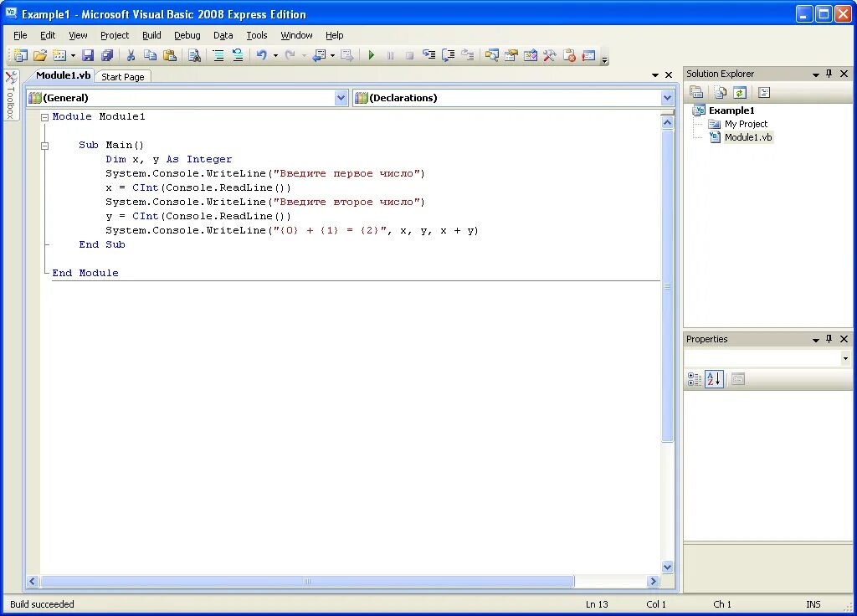Open the Edit menu
Screen dimensions: 857x616
click(x=48, y=35)
